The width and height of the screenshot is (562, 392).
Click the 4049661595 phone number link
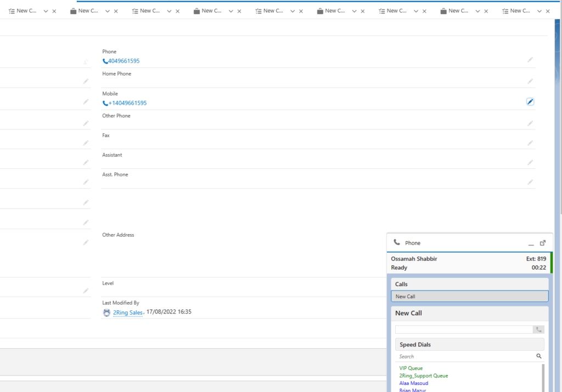(124, 61)
